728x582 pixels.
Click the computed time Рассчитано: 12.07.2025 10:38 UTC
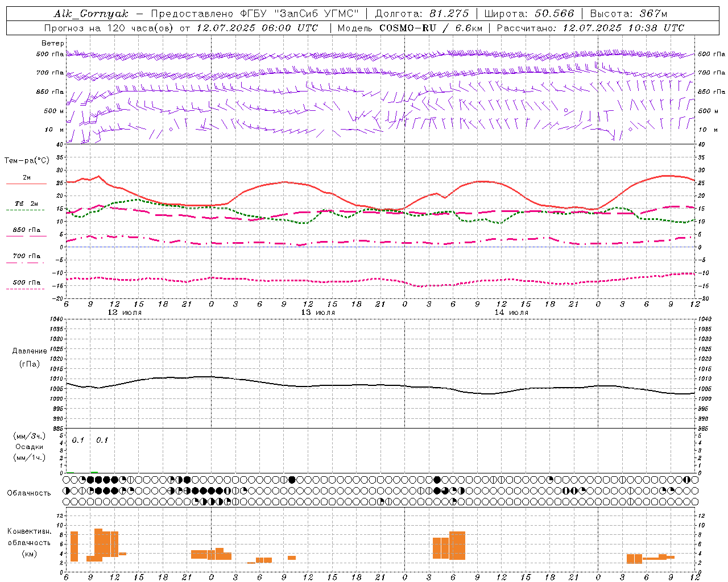(x=590, y=28)
